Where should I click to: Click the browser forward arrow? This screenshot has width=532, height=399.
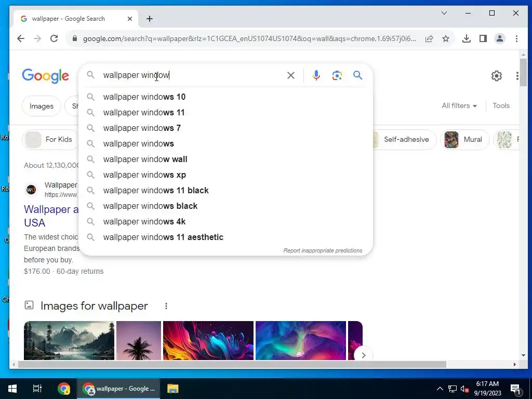click(37, 38)
